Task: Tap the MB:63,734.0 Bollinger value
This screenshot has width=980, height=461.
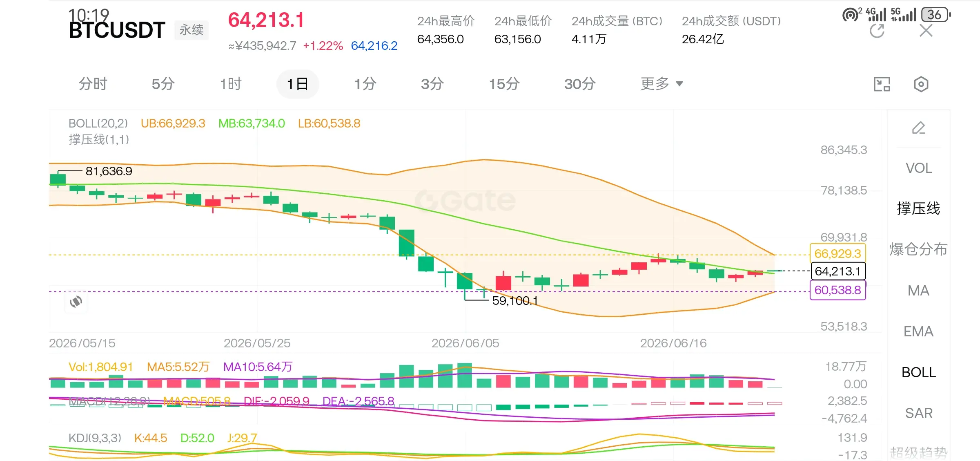Action: (x=252, y=123)
